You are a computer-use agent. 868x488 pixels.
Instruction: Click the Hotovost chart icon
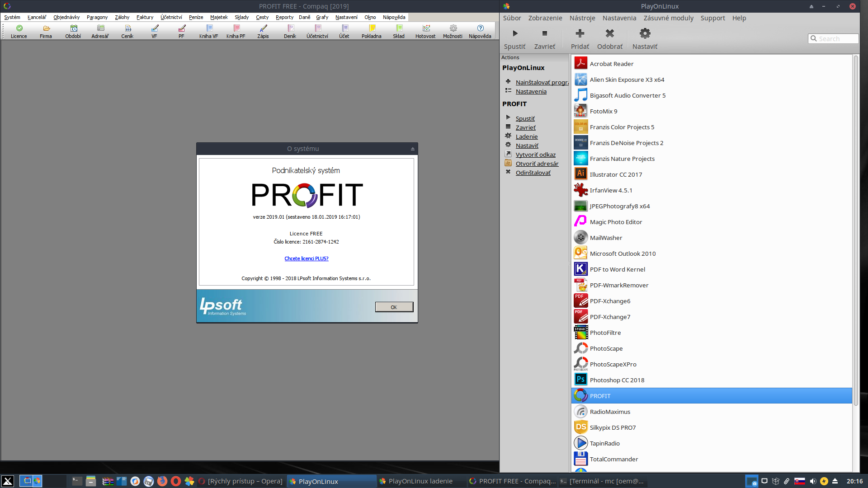[x=426, y=31]
